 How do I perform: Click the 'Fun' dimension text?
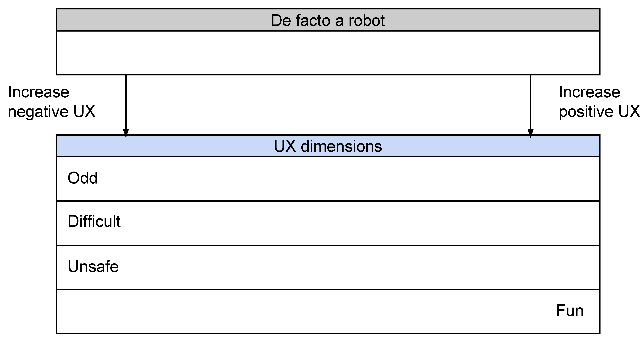570,311
